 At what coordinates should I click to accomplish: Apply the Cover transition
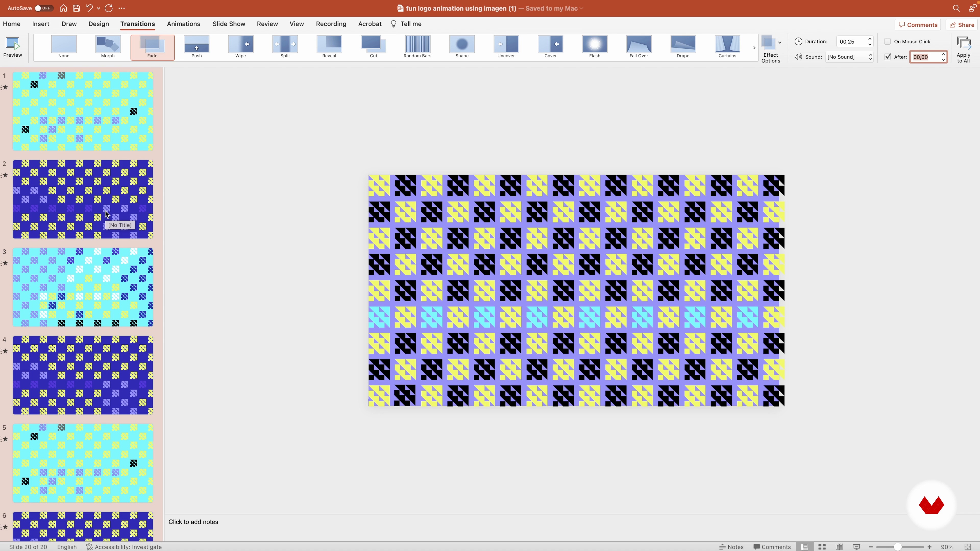(550, 47)
